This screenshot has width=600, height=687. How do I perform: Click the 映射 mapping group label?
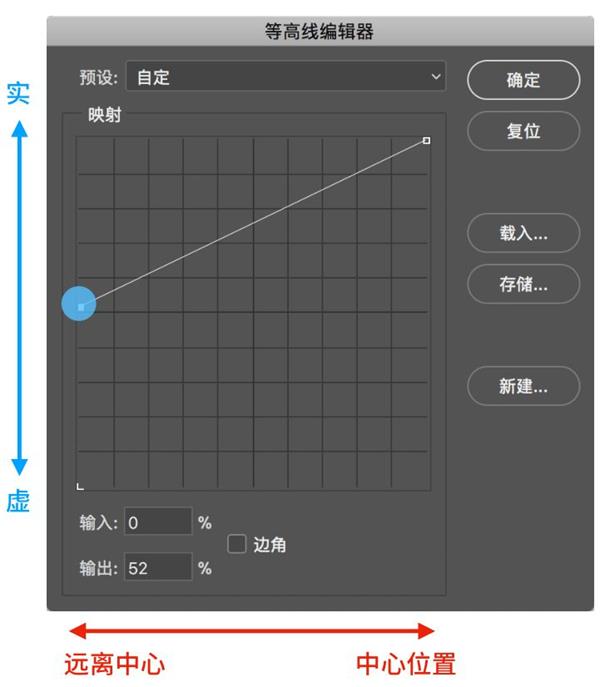[x=104, y=115]
